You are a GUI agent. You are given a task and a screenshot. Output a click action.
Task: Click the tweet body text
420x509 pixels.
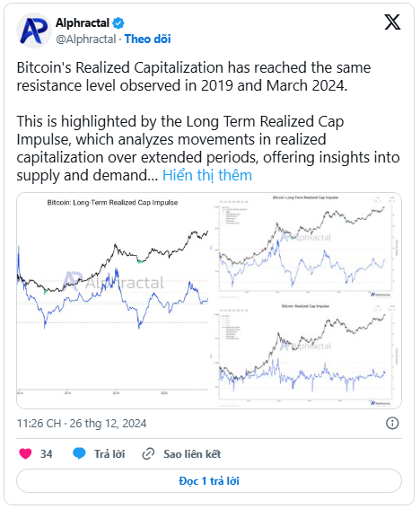[208, 121]
